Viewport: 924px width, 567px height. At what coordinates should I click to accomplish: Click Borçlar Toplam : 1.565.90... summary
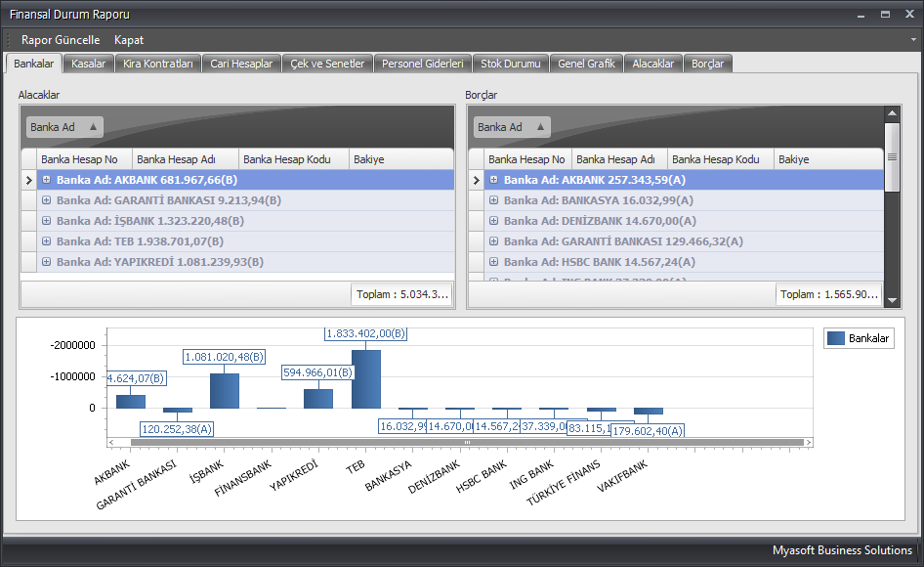(828, 294)
